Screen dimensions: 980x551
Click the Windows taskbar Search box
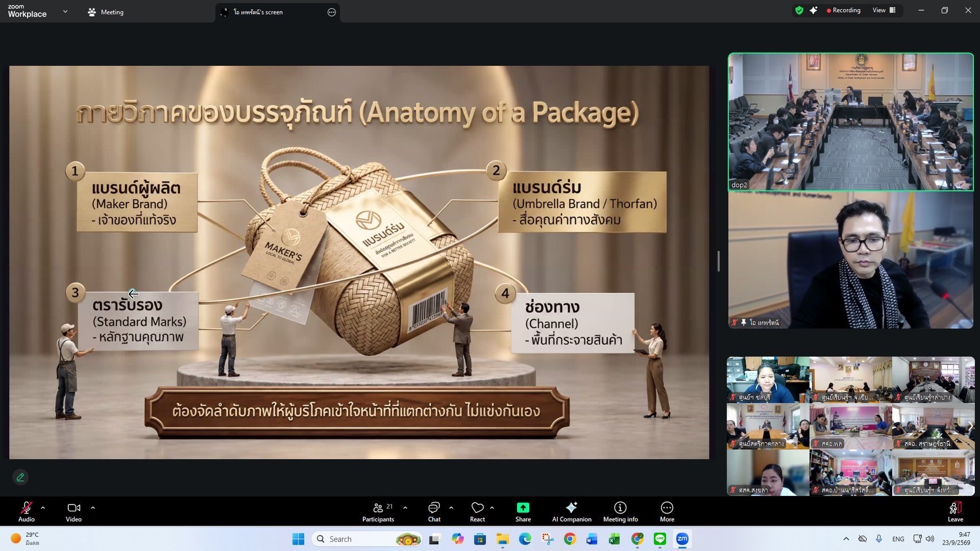coord(368,539)
